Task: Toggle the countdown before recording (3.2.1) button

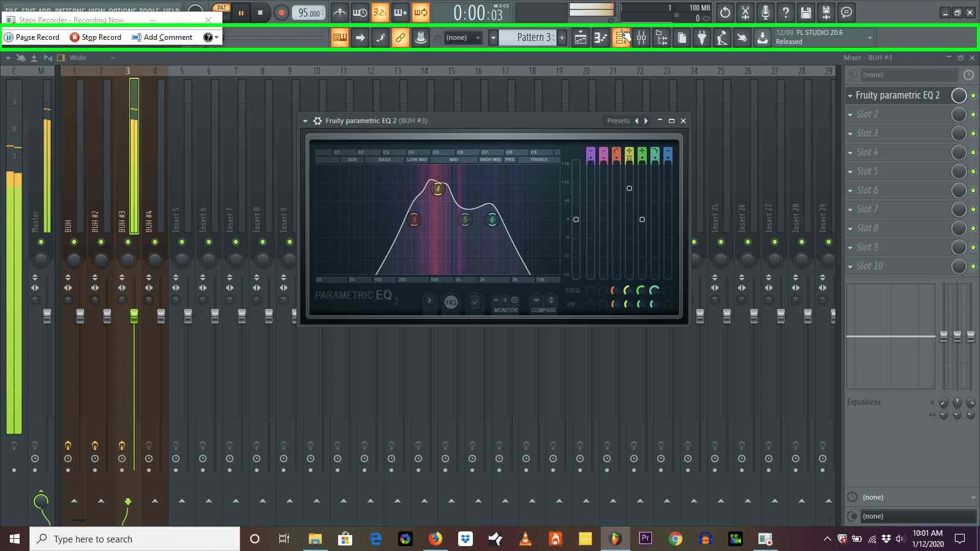Action: [x=380, y=12]
